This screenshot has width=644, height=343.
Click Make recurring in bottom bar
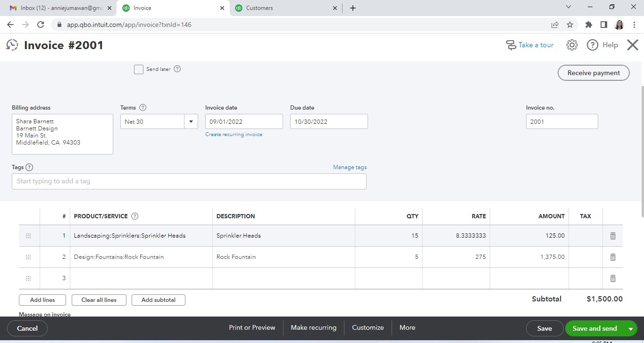(314, 327)
